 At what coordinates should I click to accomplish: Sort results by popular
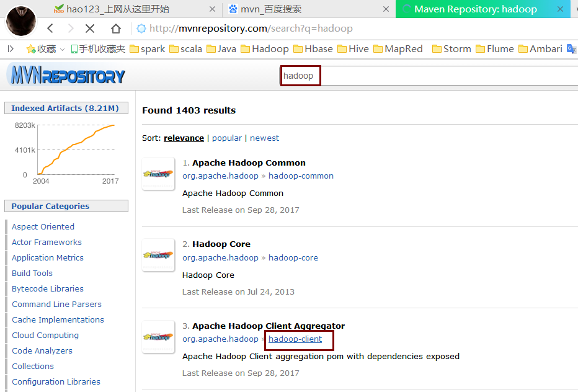(x=227, y=138)
